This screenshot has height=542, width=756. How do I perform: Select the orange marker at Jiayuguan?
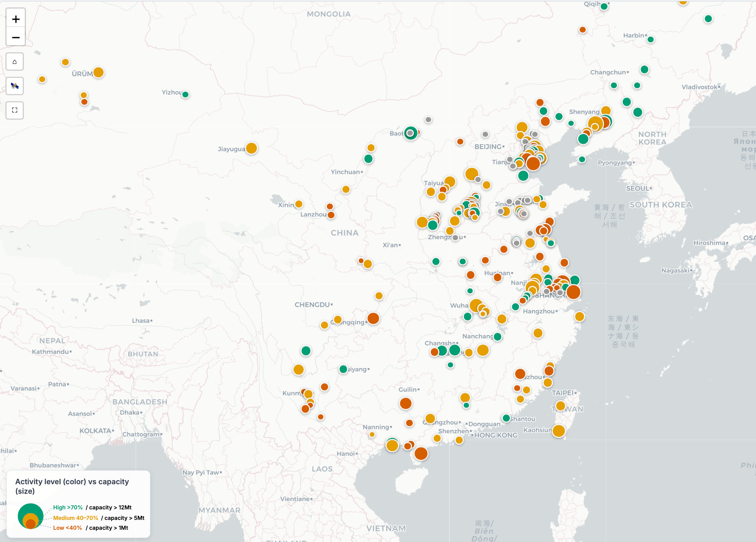[251, 148]
